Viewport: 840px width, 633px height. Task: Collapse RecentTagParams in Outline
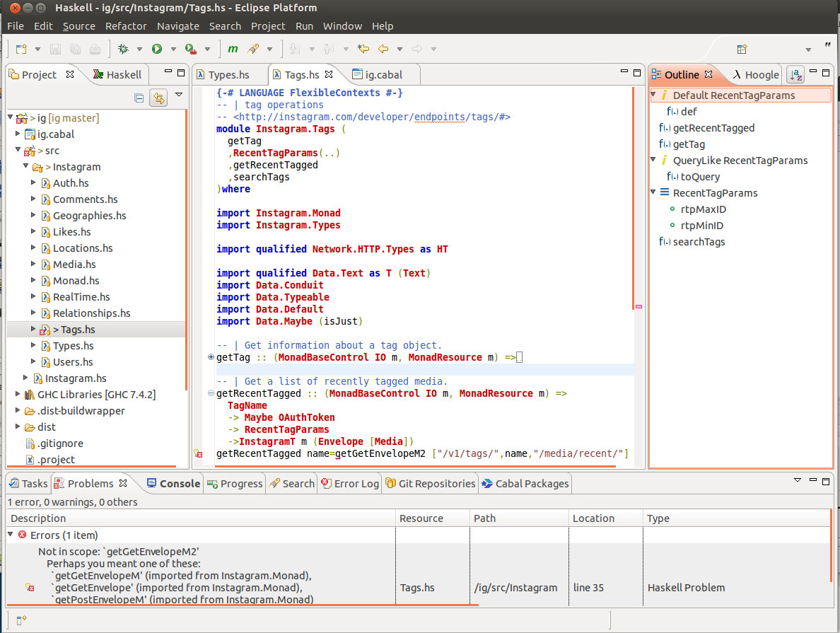click(653, 192)
